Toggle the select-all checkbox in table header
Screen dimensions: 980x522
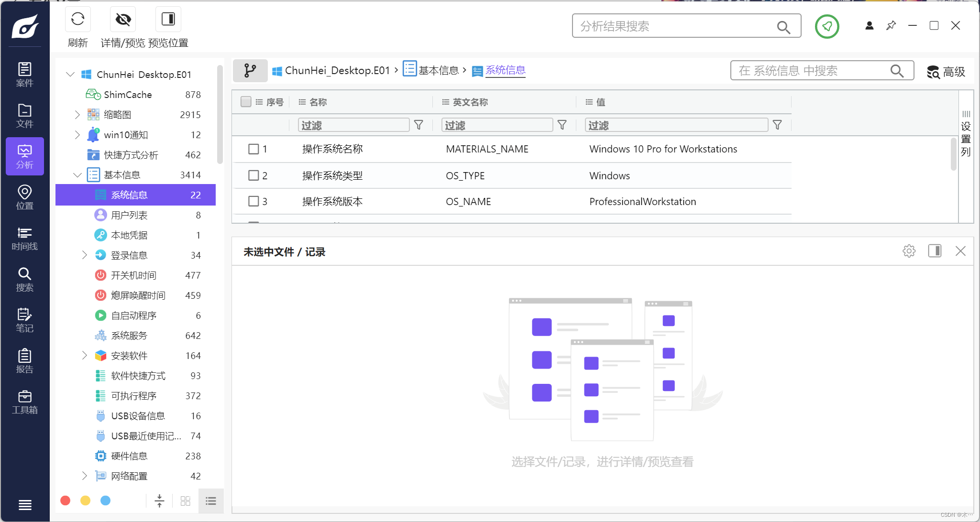(x=246, y=102)
